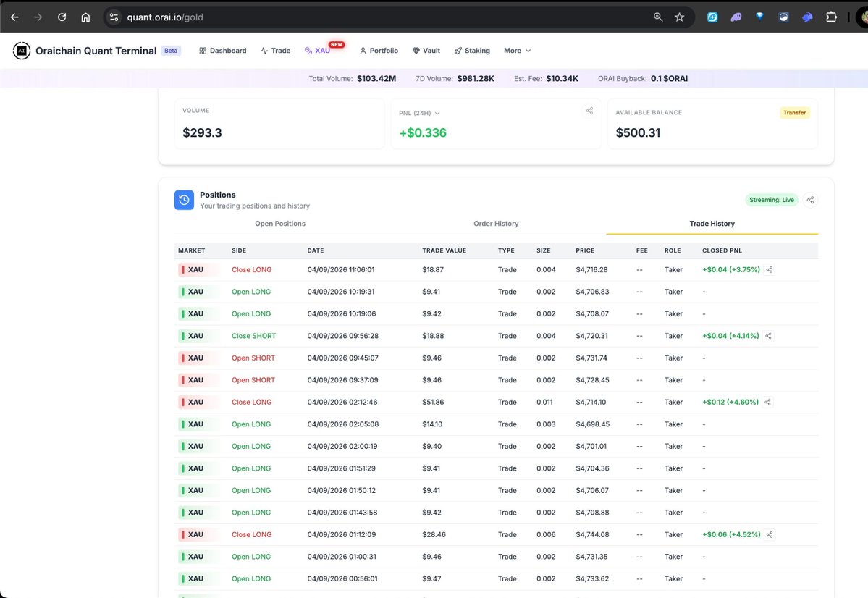This screenshot has width=868, height=598.
Task: Click Close SHORT on the 09:56:28 row
Action: click(253, 336)
